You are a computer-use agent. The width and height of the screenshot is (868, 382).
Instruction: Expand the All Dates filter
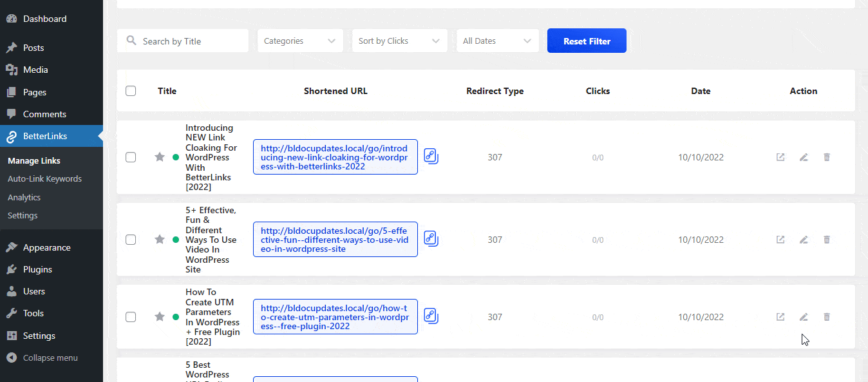(x=497, y=40)
